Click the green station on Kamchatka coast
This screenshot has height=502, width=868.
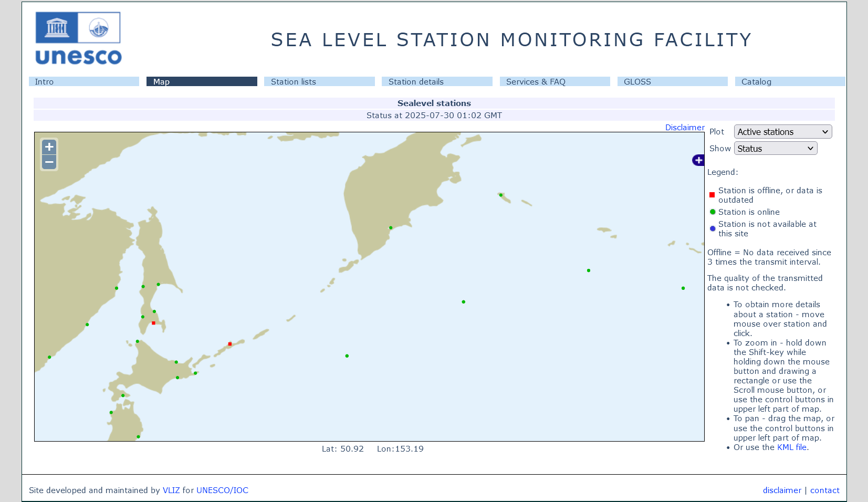pos(391,228)
